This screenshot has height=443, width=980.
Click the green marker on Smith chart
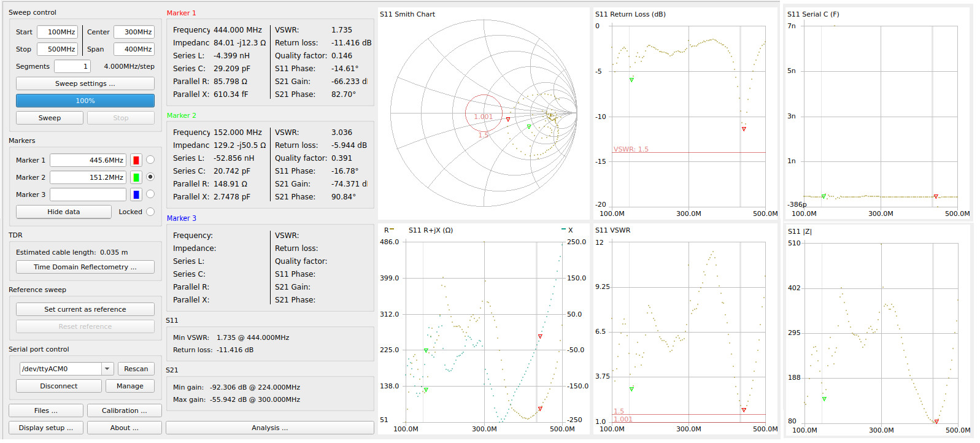pos(529,127)
